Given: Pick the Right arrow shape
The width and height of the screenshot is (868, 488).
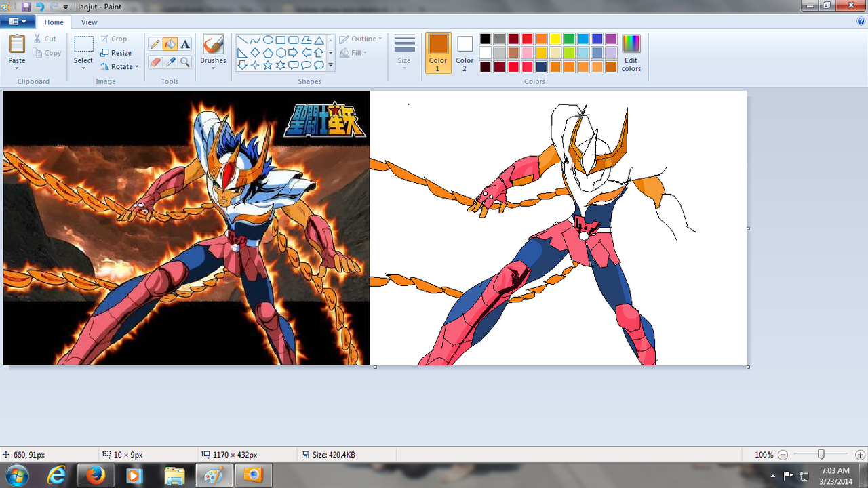Looking at the screenshot, I should (294, 53).
